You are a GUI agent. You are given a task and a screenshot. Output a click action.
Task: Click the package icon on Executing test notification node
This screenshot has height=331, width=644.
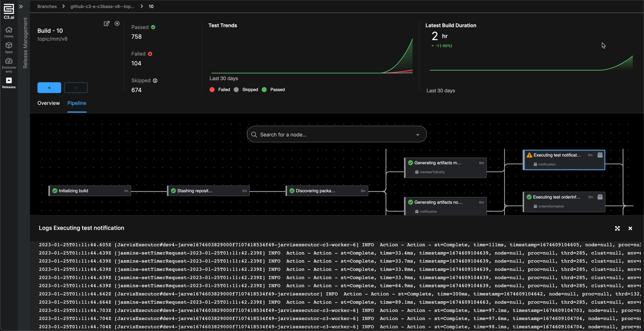(x=600, y=155)
